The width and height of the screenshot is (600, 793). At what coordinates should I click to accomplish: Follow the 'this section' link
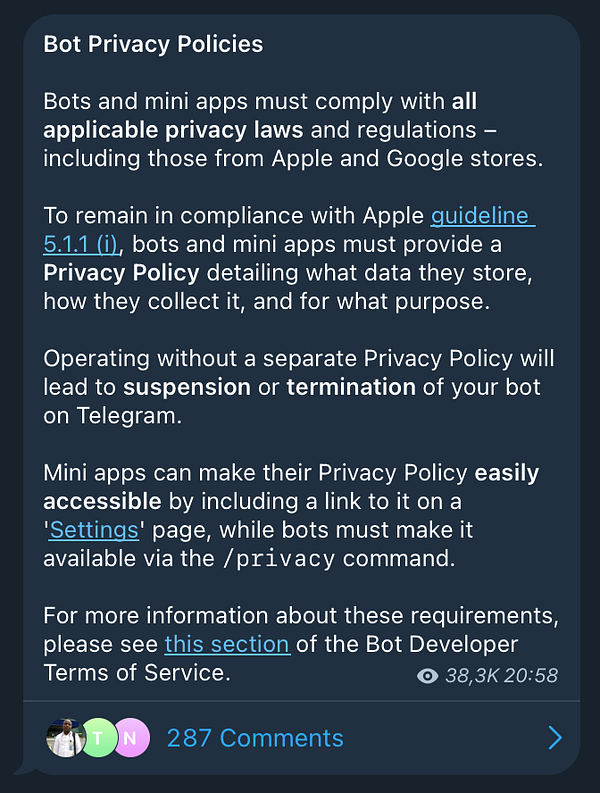(227, 644)
